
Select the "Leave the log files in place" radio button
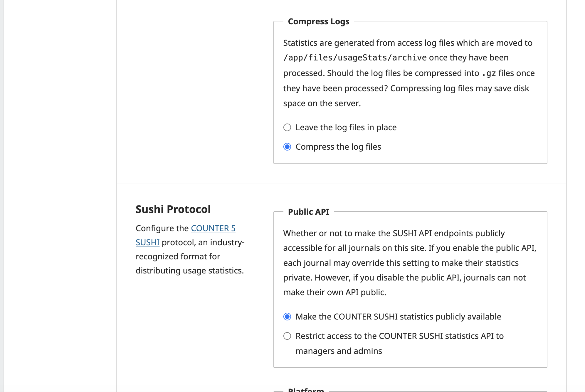coord(287,127)
